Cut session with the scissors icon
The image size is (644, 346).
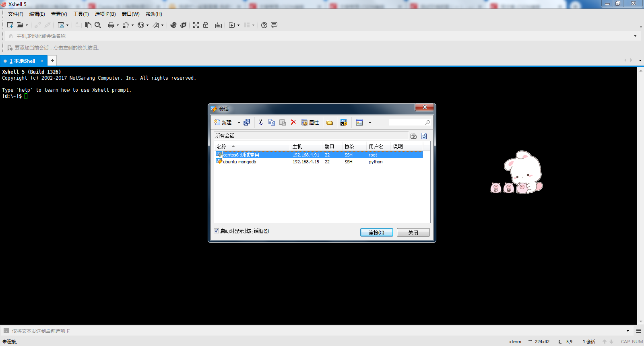click(261, 122)
